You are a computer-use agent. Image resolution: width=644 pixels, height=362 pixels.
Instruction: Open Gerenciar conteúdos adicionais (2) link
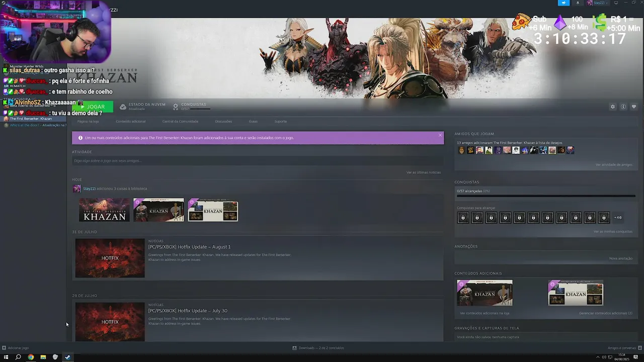click(x=606, y=313)
